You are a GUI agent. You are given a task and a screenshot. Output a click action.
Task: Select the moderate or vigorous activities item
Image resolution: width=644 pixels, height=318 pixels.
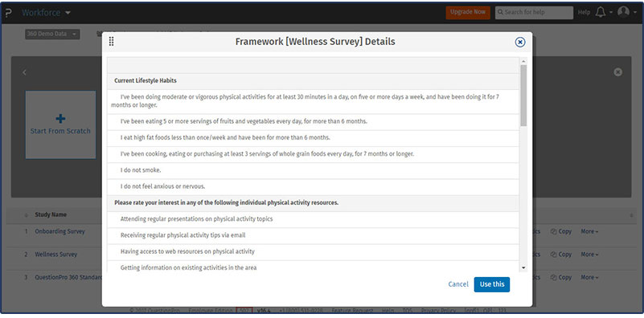pos(313,101)
